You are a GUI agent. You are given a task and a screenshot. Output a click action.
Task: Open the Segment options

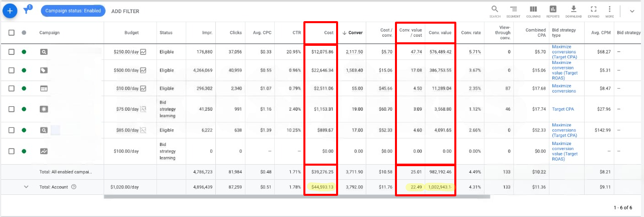click(x=513, y=9)
